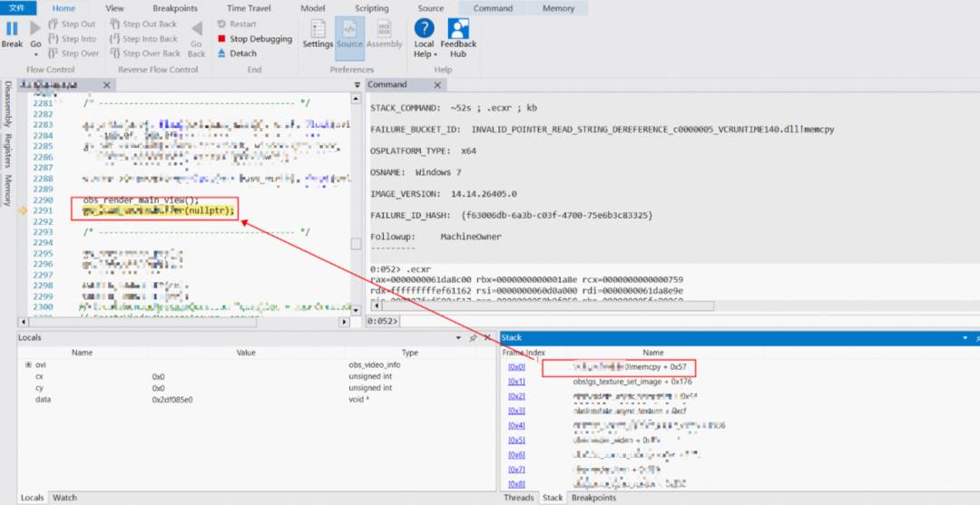Open the Settings icon
This screenshot has height=505, width=980.
(318, 29)
